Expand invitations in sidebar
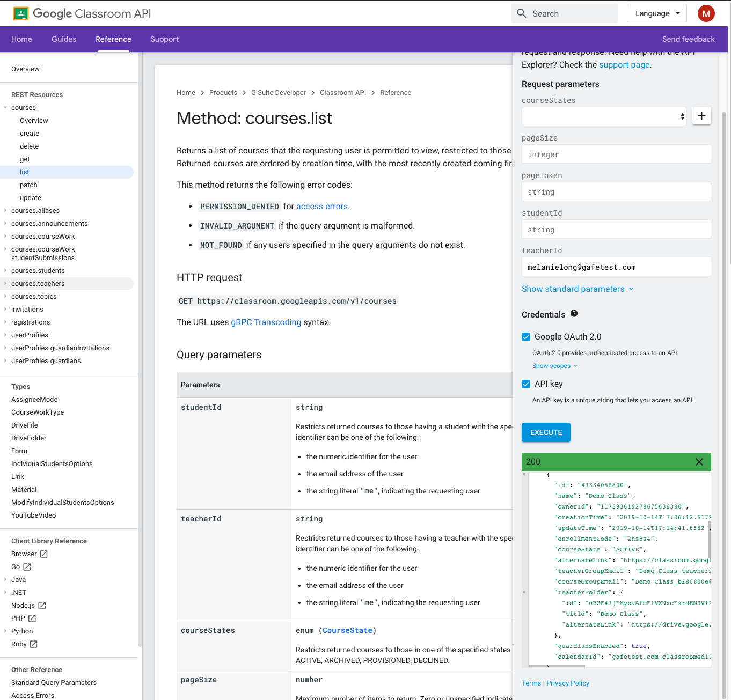This screenshot has width=731, height=700. tap(5, 310)
